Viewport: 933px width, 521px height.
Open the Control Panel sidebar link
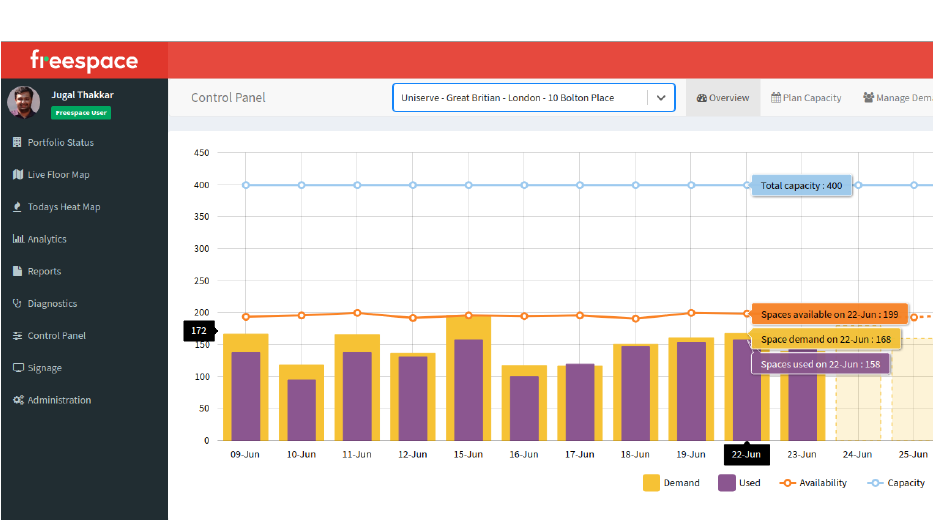click(57, 336)
